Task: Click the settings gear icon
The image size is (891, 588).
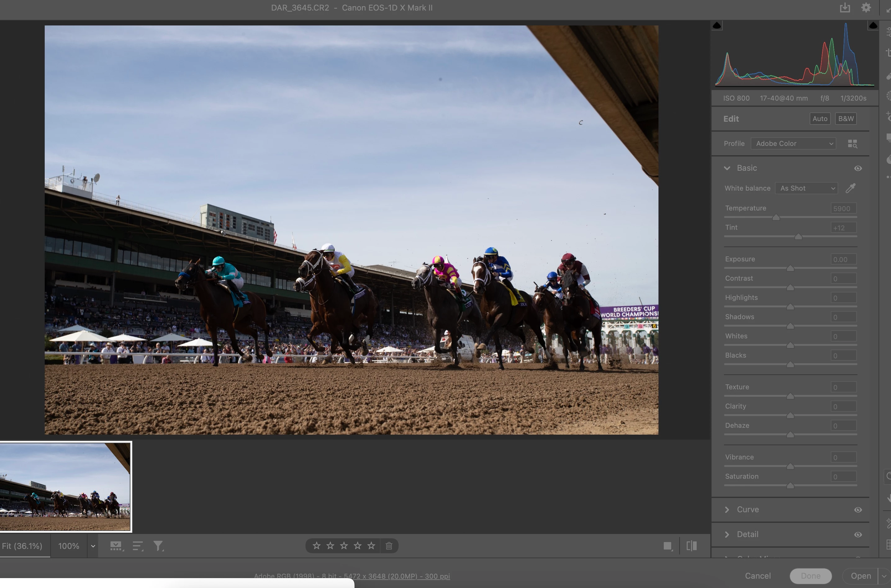Action: click(866, 7)
